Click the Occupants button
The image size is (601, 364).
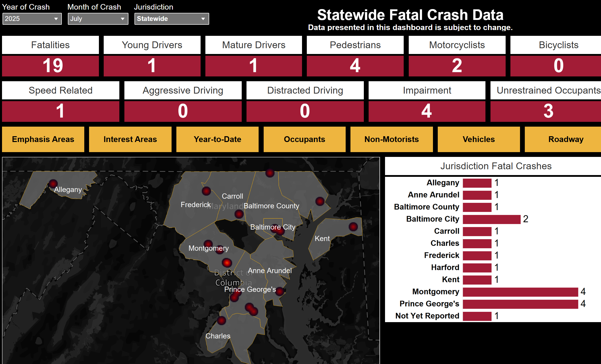pyautogui.click(x=304, y=139)
